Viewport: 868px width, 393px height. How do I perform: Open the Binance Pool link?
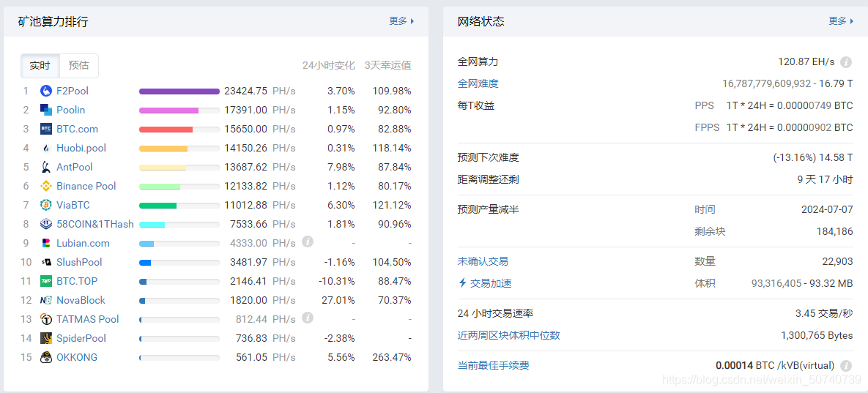tap(86, 187)
